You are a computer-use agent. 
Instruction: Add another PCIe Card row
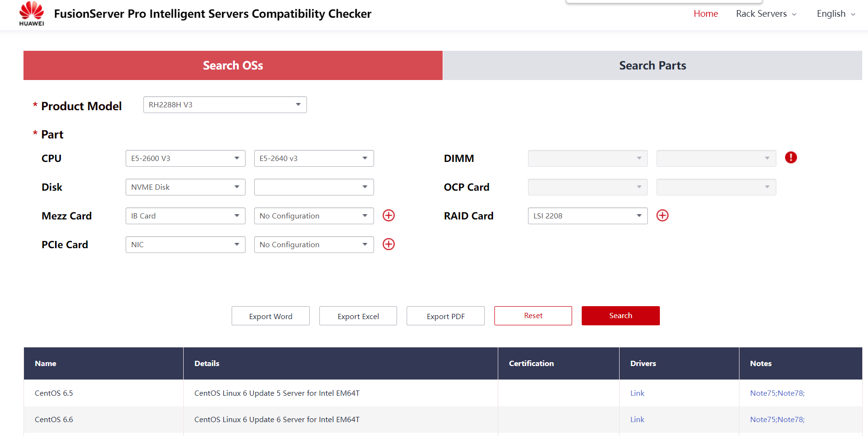[388, 244]
